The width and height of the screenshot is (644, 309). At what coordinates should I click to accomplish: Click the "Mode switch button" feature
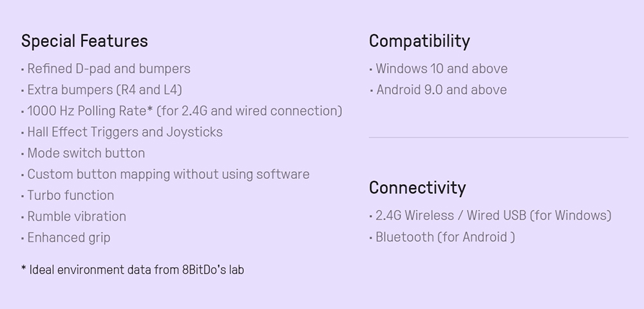click(86, 153)
